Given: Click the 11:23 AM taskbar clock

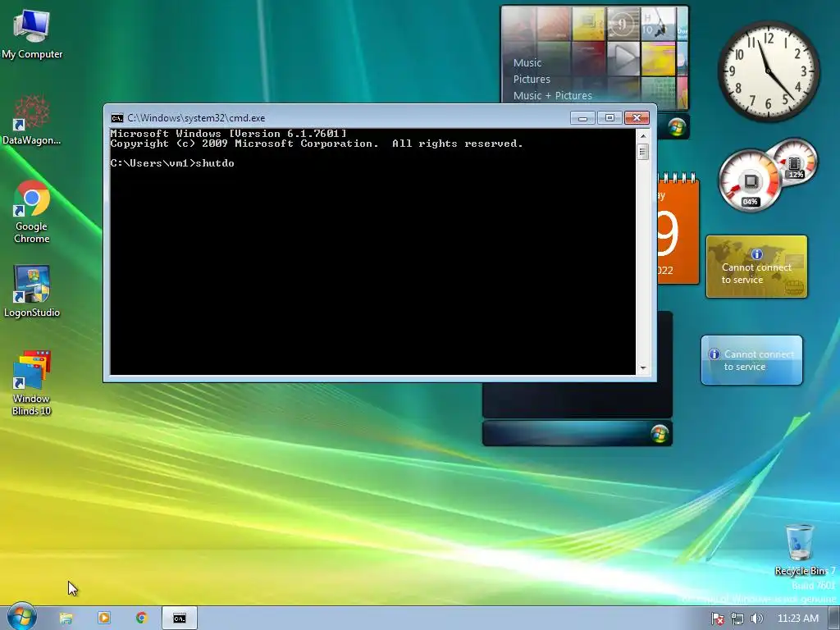Looking at the screenshot, I should pos(797,619).
